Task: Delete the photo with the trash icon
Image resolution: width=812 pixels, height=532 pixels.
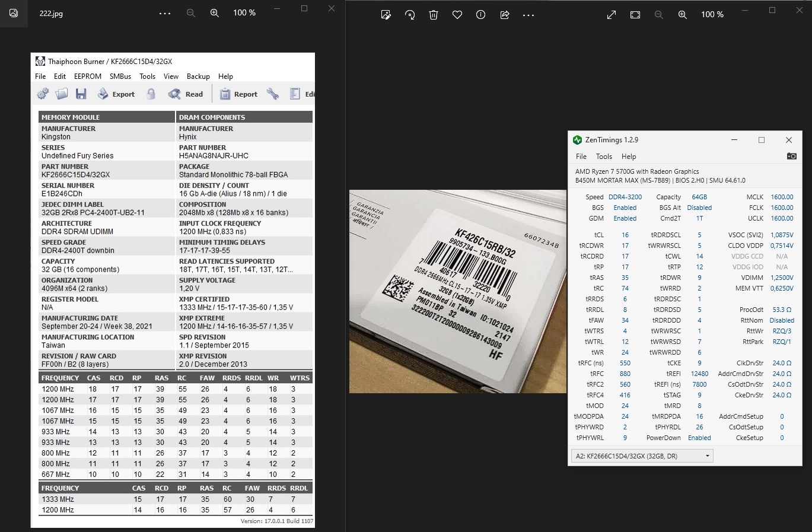Action: 434,15
